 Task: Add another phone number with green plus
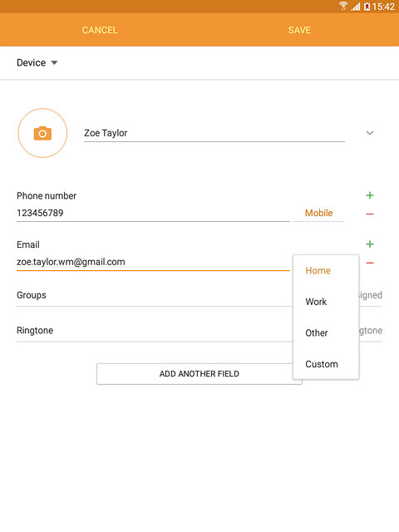370,195
